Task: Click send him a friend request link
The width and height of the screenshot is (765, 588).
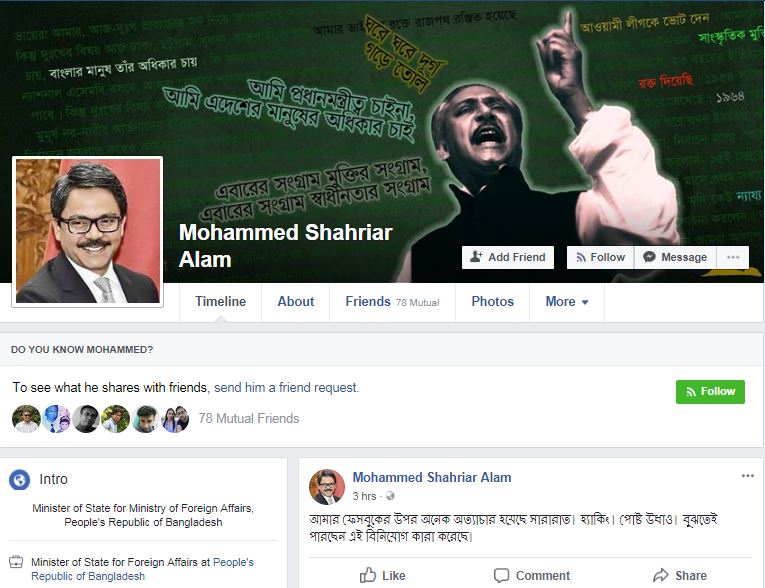Action: click(x=285, y=387)
